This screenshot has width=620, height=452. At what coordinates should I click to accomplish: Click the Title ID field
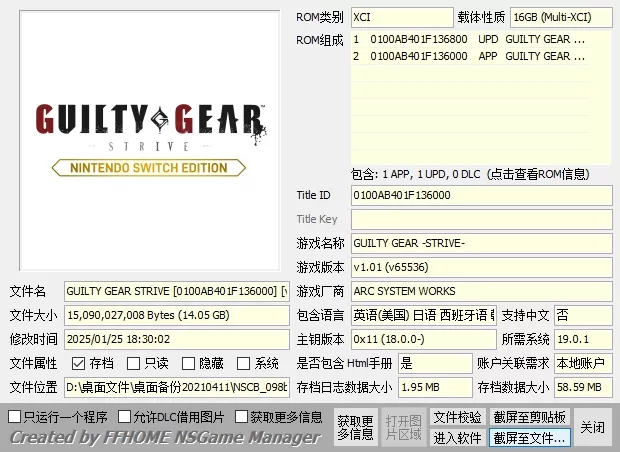pos(480,195)
